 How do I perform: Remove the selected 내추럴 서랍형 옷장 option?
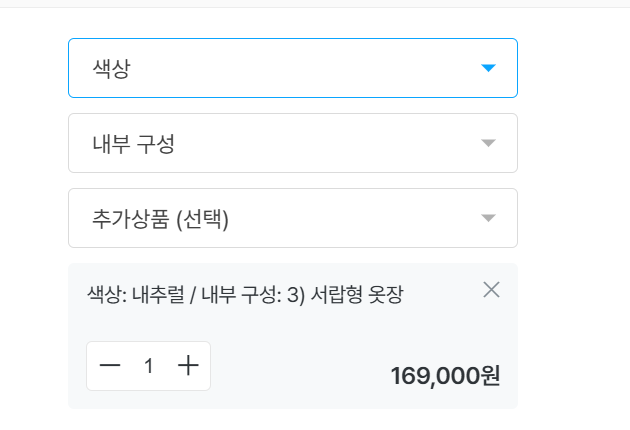point(491,290)
